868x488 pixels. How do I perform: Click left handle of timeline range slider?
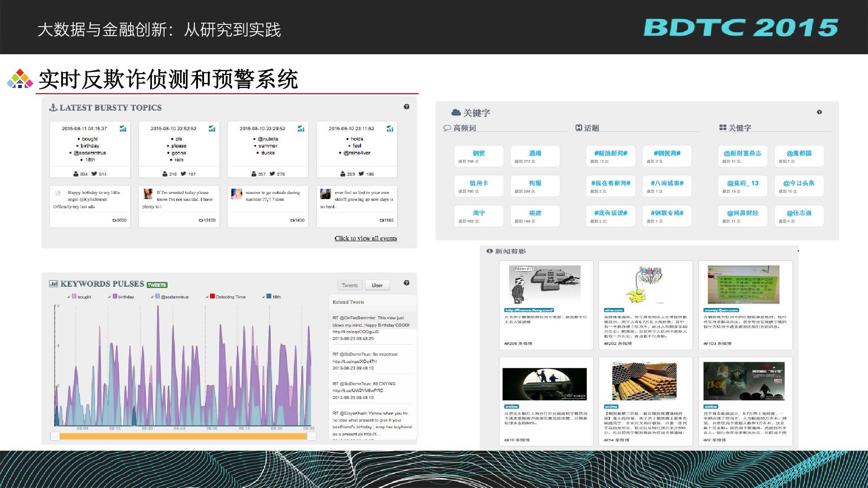tap(55, 436)
